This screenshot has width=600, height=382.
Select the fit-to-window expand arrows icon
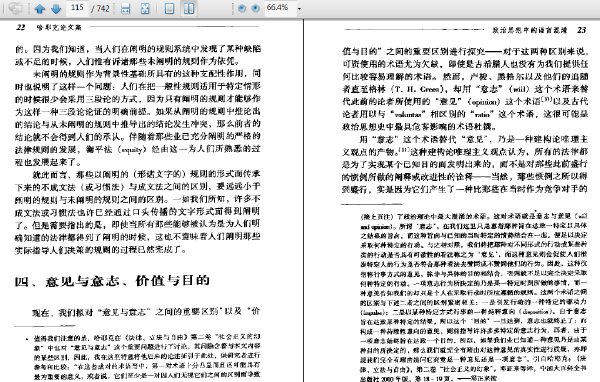point(145,8)
